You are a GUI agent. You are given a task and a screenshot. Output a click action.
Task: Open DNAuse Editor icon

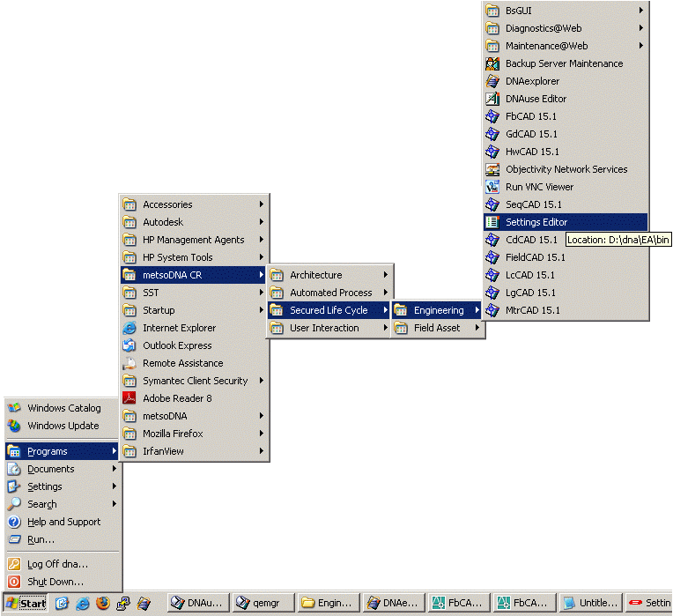coord(492,99)
